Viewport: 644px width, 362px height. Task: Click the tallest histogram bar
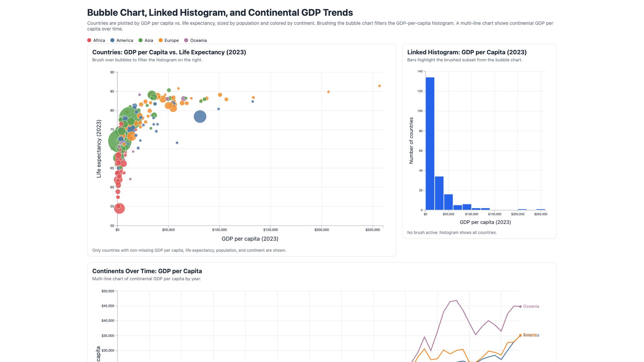pos(430,143)
